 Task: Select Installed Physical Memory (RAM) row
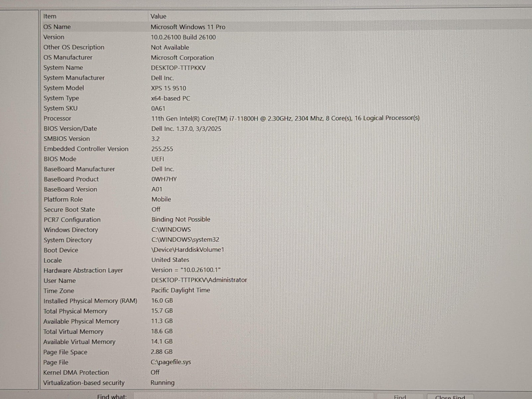coord(90,301)
